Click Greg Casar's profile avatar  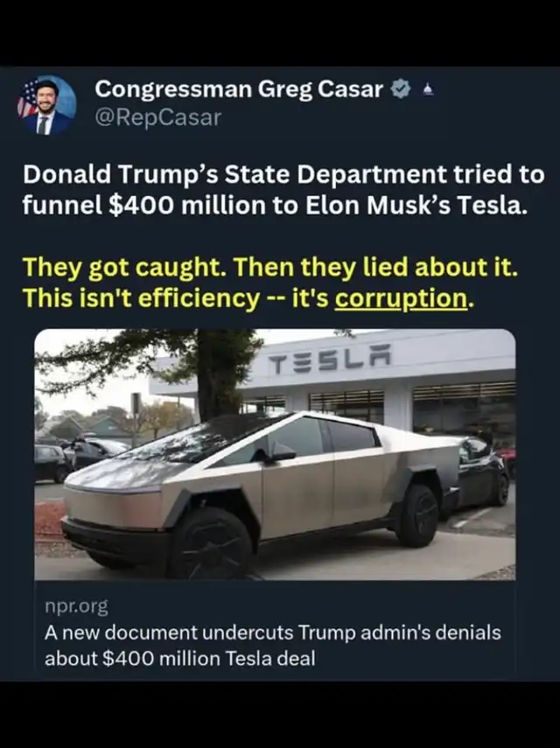point(46,105)
